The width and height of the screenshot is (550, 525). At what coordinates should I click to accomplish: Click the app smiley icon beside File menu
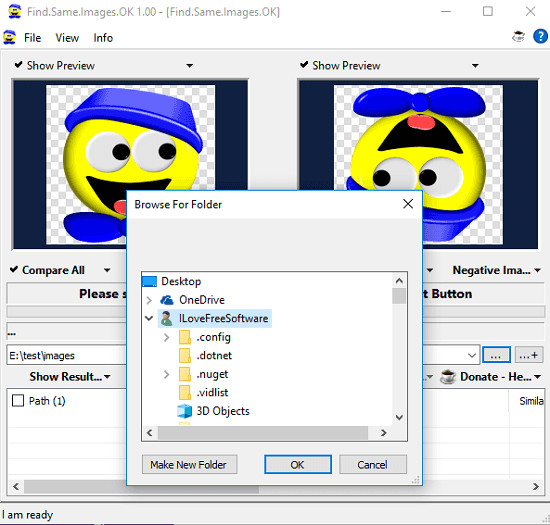tap(9, 38)
